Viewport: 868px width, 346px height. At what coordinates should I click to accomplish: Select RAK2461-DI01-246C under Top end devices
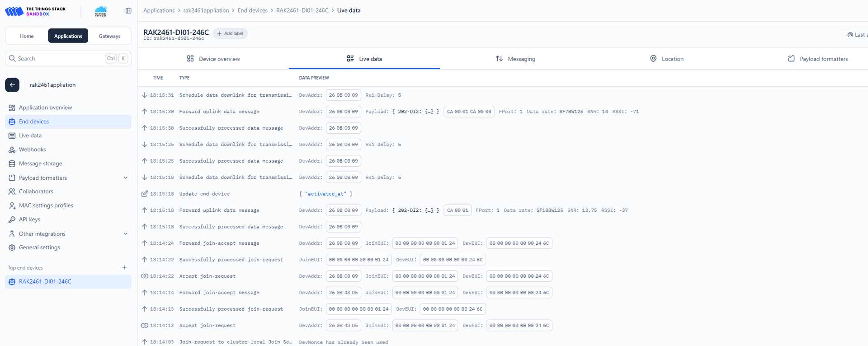click(x=45, y=281)
